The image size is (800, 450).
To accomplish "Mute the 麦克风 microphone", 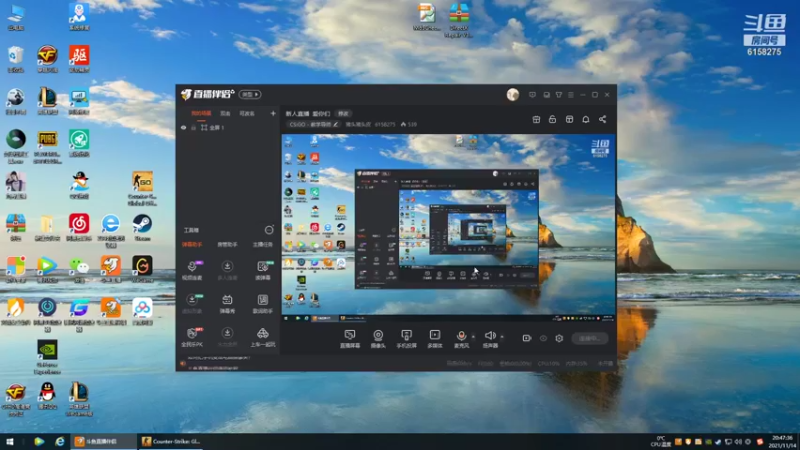I will (461, 338).
